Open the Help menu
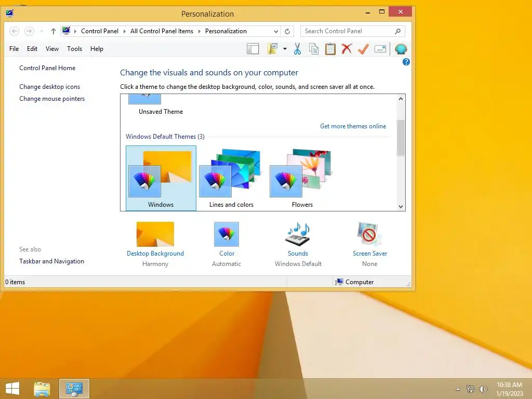532x399 pixels. 97,49
